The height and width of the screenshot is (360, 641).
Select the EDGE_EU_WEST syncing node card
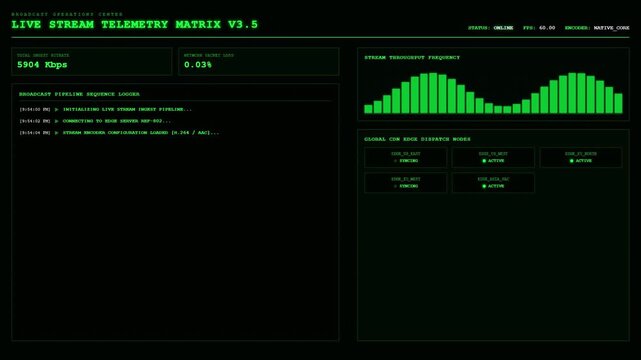point(406,183)
